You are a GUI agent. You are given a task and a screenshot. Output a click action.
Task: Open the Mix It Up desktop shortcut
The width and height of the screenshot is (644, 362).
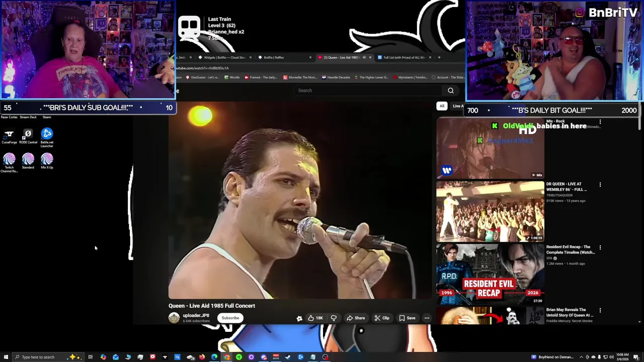(47, 161)
